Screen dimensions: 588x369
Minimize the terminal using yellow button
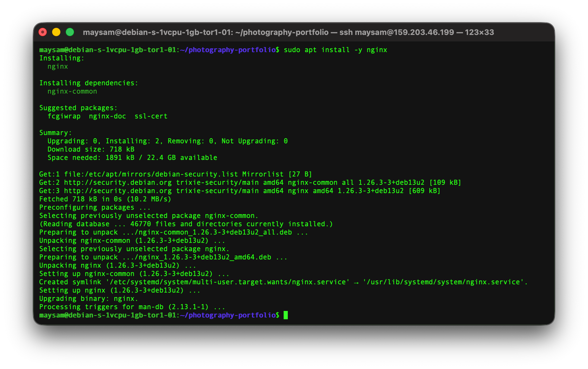click(x=56, y=32)
